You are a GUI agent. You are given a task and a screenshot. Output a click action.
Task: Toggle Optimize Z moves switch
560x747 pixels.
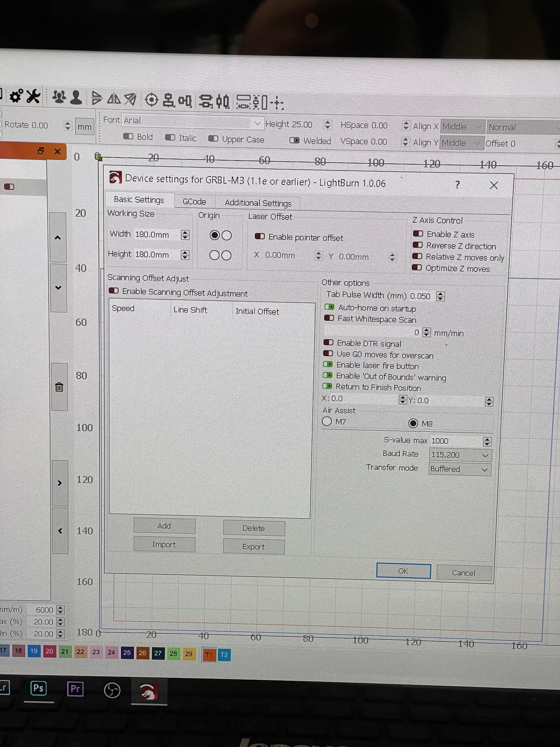(417, 268)
